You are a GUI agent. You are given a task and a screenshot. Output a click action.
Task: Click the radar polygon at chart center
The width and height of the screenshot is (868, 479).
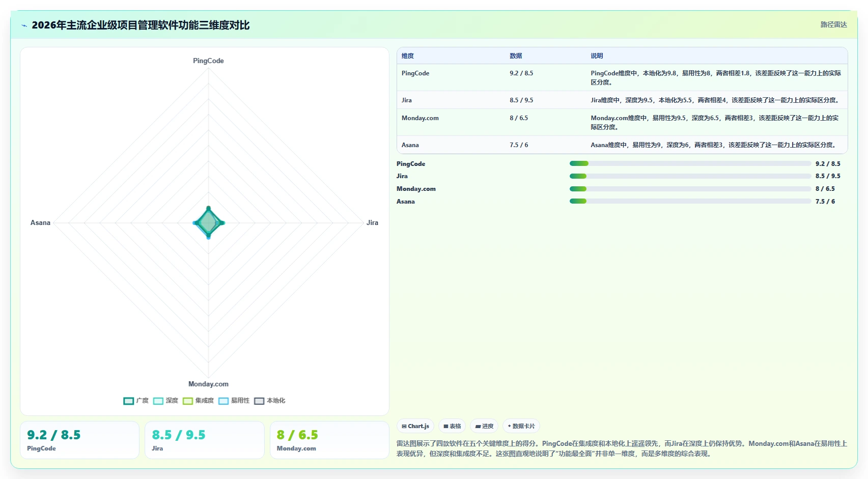point(208,222)
